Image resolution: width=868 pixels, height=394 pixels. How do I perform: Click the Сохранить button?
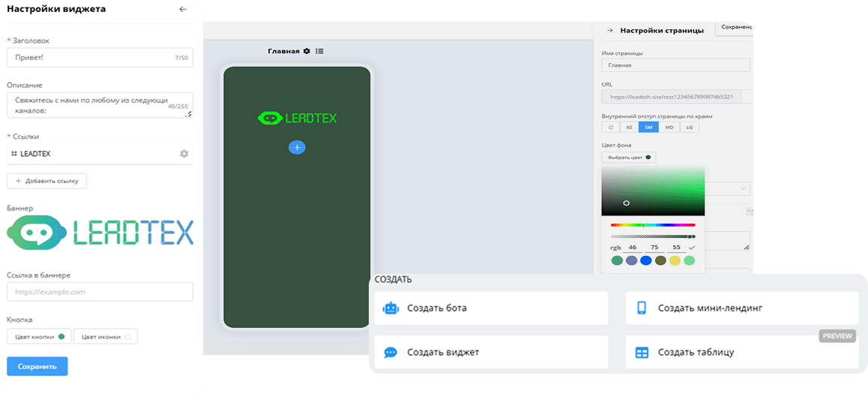[x=37, y=366]
